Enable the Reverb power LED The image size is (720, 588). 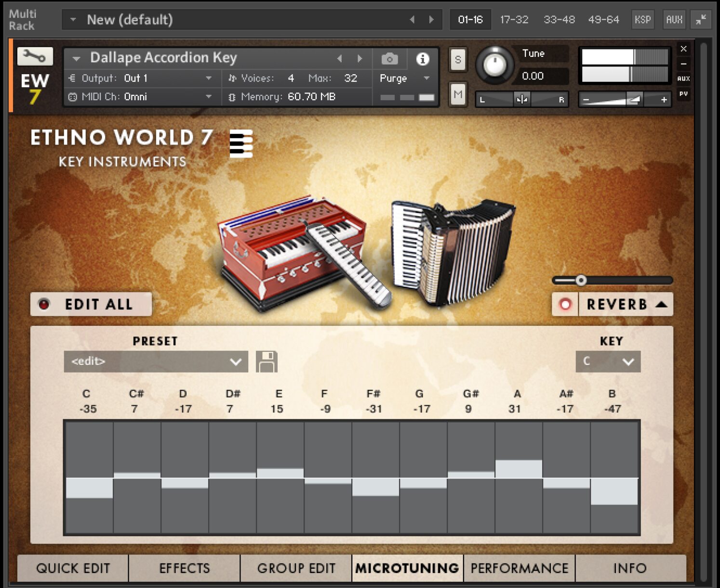[x=565, y=304]
